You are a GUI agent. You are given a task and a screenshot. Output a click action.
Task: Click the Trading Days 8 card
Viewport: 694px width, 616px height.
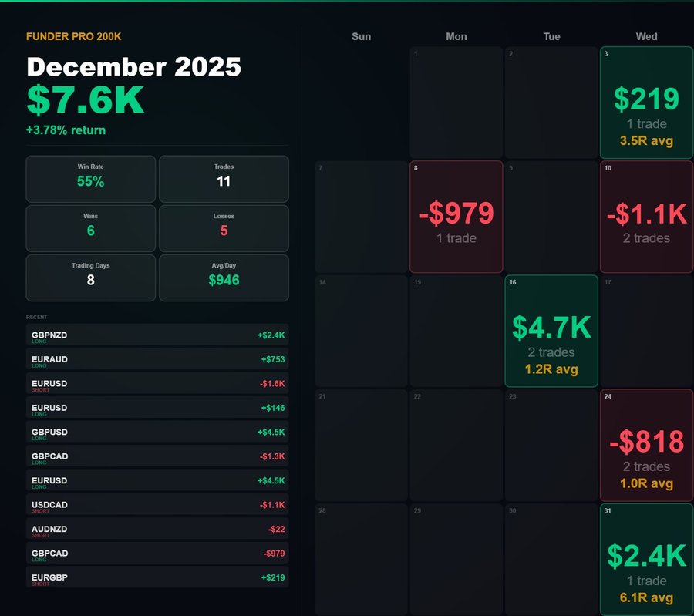pos(91,278)
